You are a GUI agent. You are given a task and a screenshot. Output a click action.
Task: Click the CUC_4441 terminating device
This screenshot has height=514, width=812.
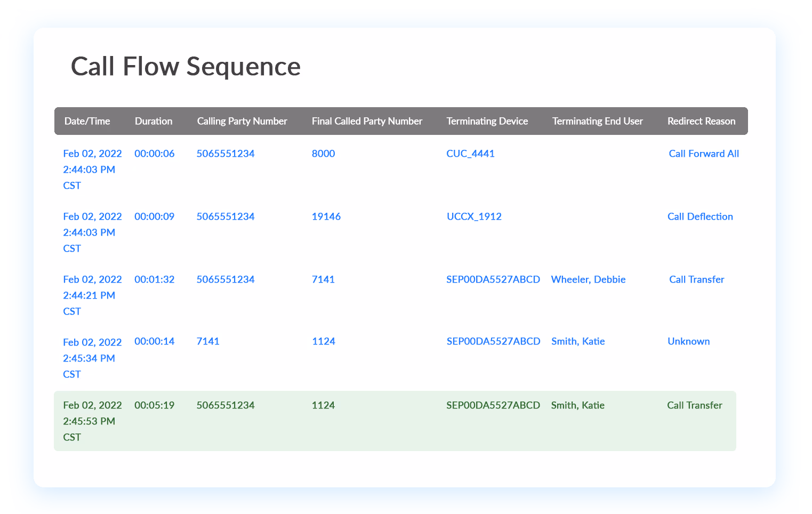coord(470,154)
